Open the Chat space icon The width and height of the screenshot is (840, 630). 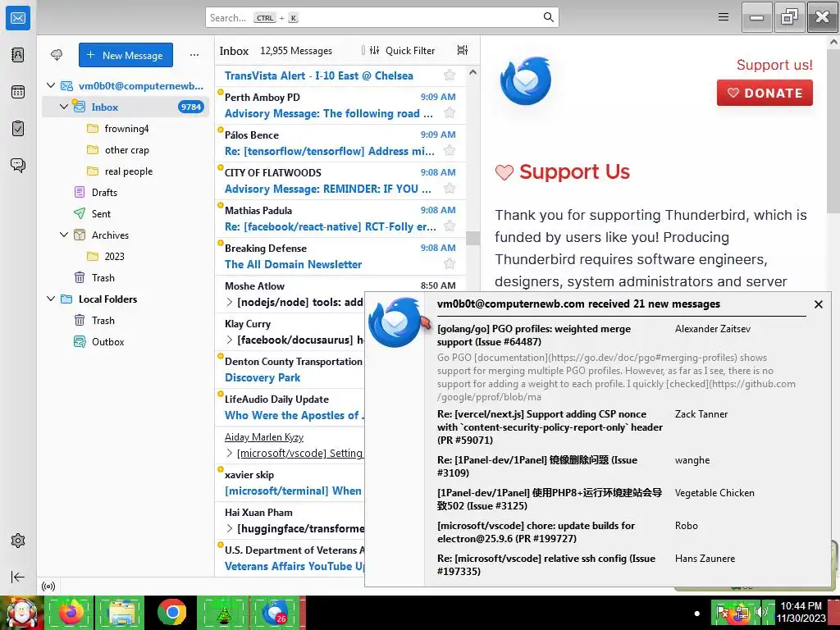pos(18,165)
